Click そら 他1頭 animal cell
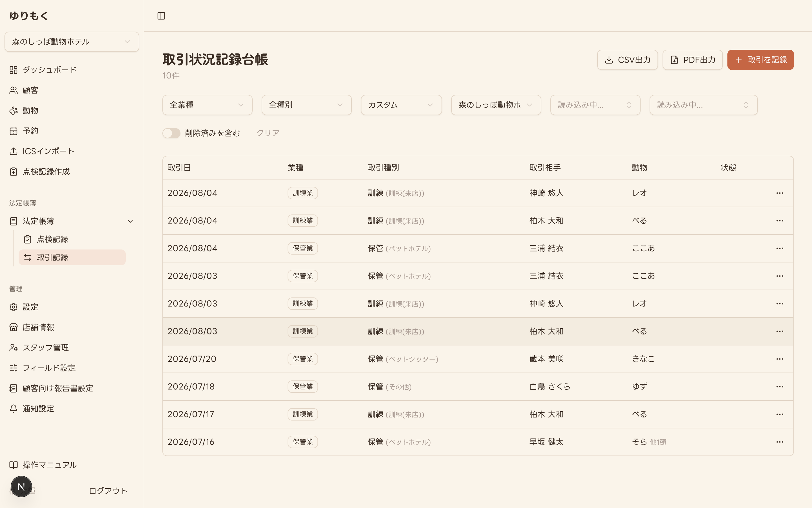Image resolution: width=812 pixels, height=508 pixels. [649, 442]
